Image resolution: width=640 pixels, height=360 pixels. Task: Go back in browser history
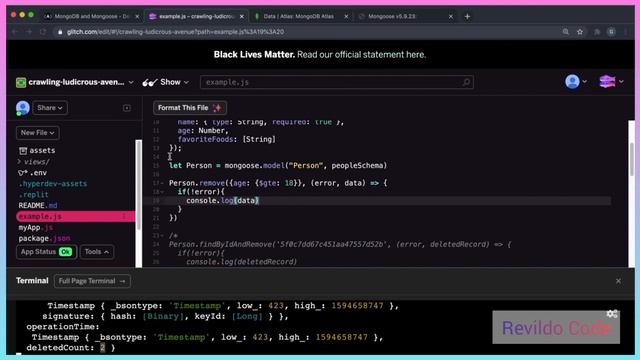[x=15, y=32]
